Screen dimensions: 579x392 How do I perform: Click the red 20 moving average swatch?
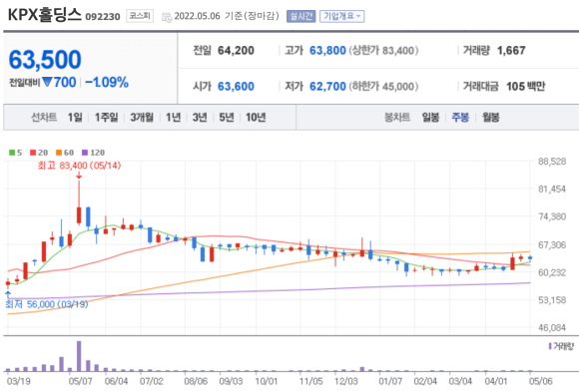pyautogui.click(x=33, y=153)
